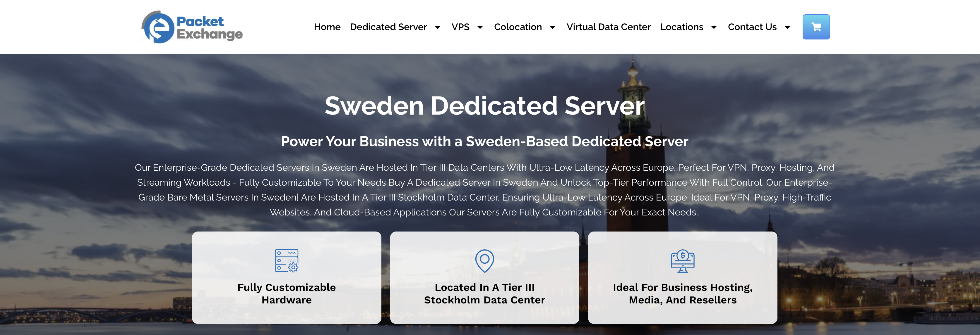Expand the VPS dropdown arrow
Viewport: 980px width, 335px height.
coord(480,27)
